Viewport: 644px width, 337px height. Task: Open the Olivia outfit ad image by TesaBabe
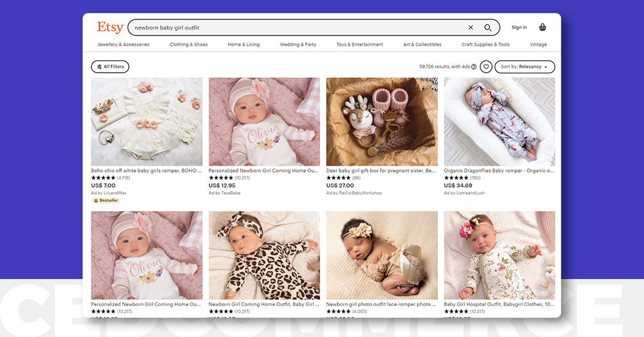click(x=264, y=122)
